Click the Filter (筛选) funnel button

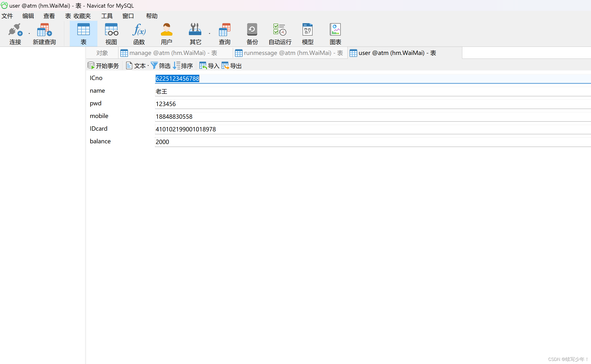tap(160, 65)
